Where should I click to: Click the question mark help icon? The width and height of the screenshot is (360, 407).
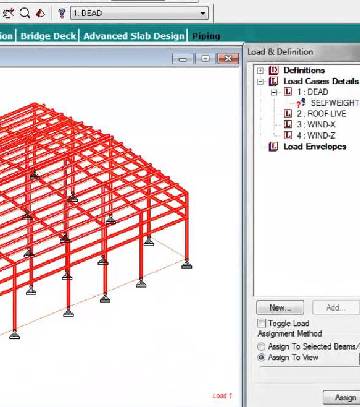62,13
